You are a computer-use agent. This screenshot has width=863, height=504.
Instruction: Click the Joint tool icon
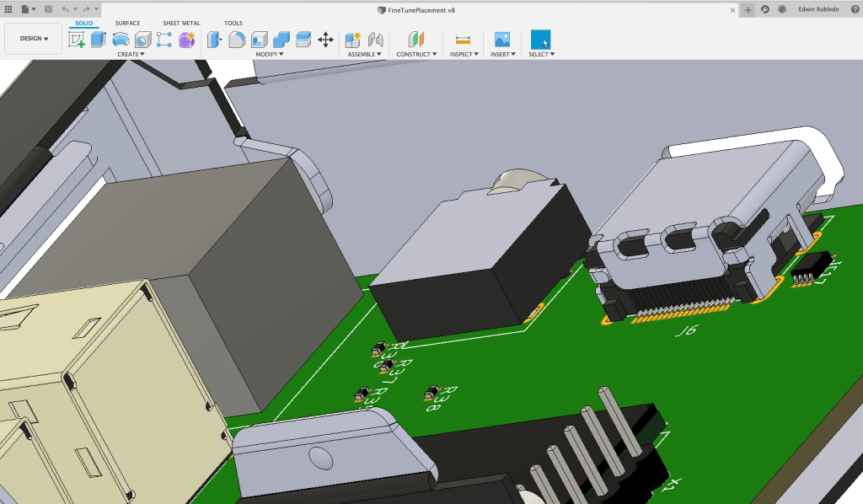[x=376, y=39]
